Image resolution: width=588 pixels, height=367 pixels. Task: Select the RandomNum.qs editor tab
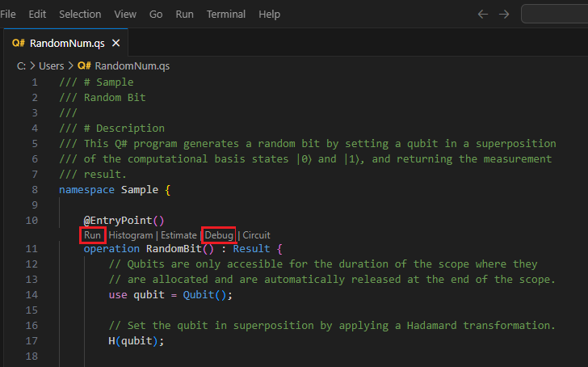(66, 43)
